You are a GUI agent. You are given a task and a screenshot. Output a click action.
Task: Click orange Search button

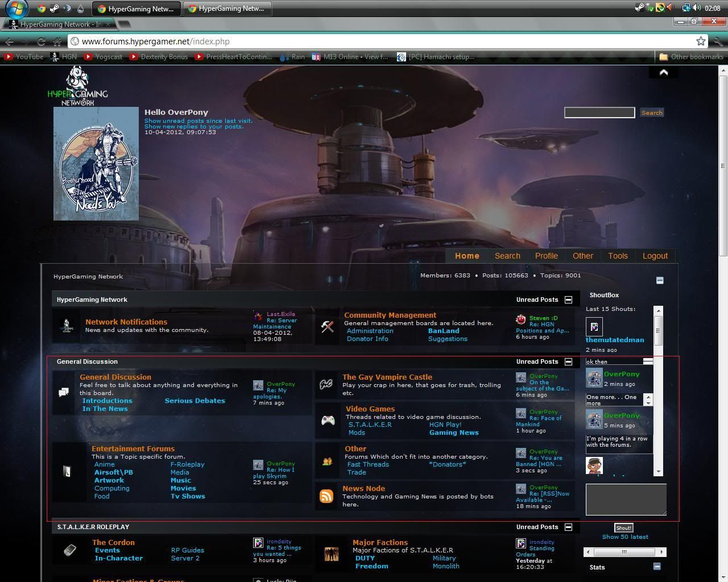pos(652,113)
